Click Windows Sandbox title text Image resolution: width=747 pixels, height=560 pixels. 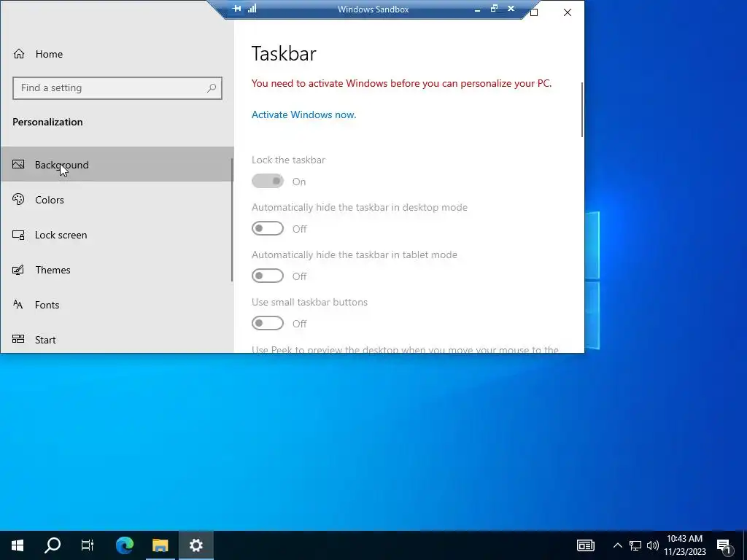point(373,9)
